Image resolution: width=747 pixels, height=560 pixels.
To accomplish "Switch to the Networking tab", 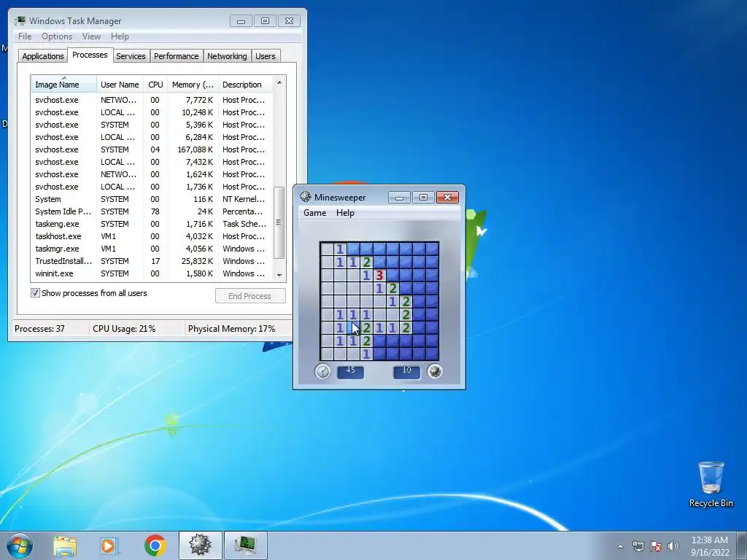I will [227, 56].
